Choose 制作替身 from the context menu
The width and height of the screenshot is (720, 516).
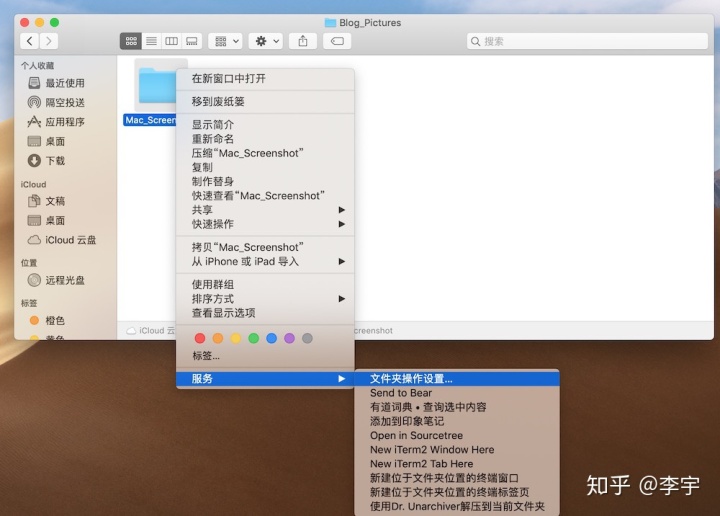point(265,181)
